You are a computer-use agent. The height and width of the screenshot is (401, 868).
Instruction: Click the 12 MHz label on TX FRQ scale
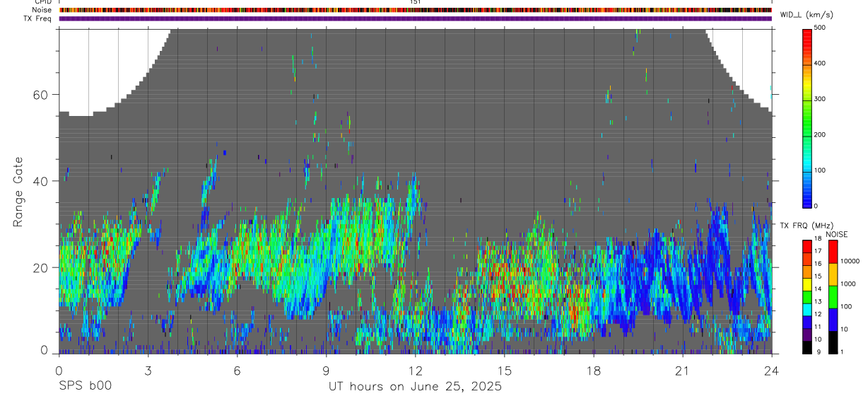coord(818,314)
